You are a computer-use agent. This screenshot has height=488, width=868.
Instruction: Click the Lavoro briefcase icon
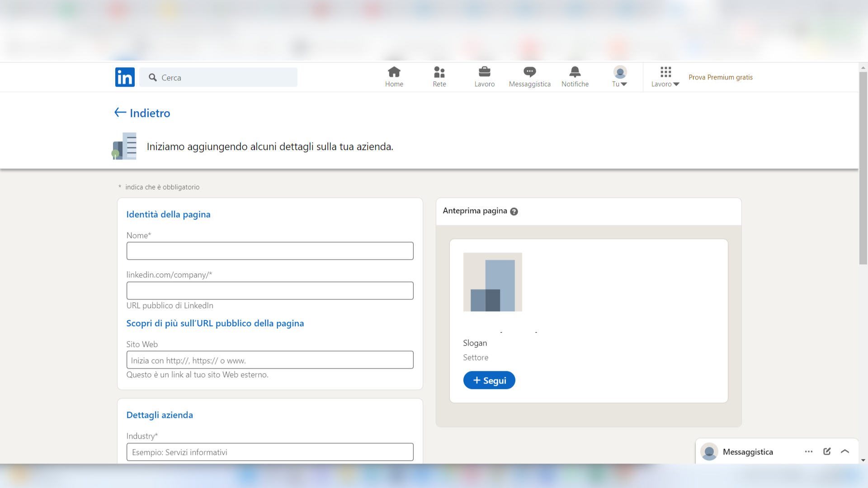(484, 72)
